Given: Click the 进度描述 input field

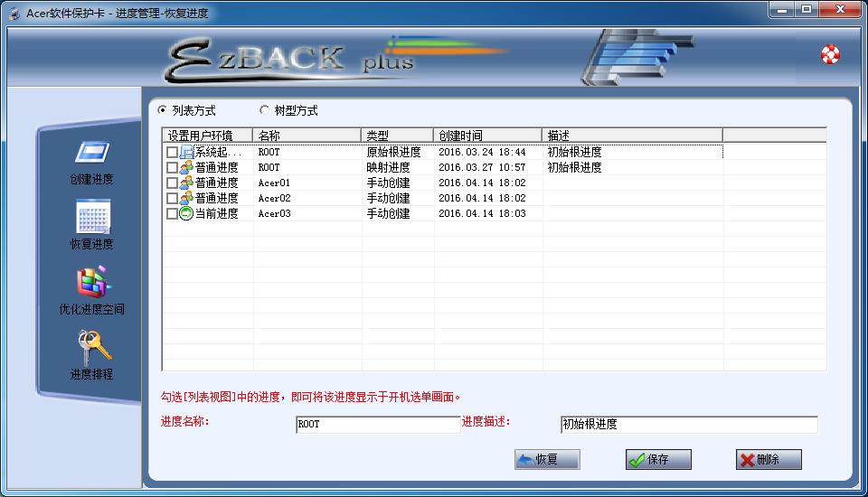Looking at the screenshot, I should (688, 424).
